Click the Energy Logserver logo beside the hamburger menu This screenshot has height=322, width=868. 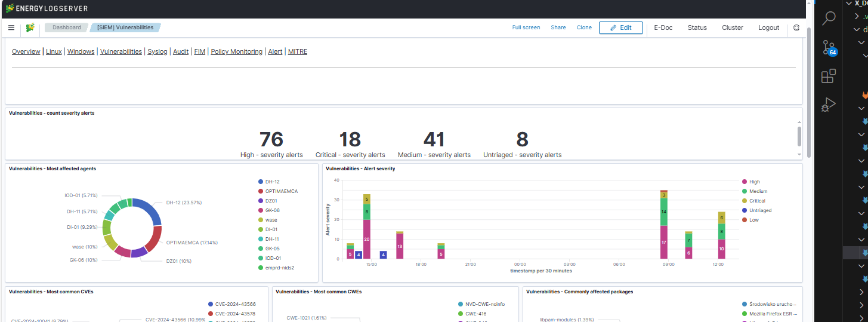[x=30, y=27]
